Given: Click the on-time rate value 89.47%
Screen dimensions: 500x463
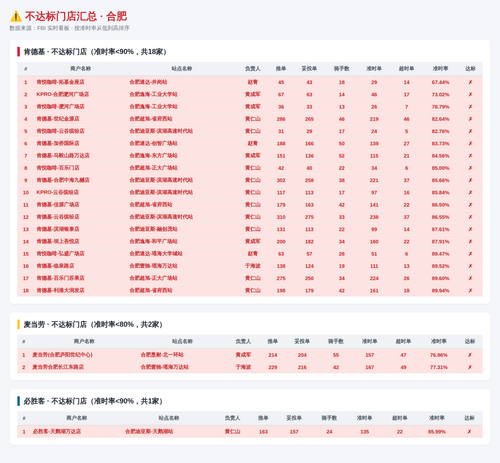Looking at the screenshot, I should click(x=440, y=254).
